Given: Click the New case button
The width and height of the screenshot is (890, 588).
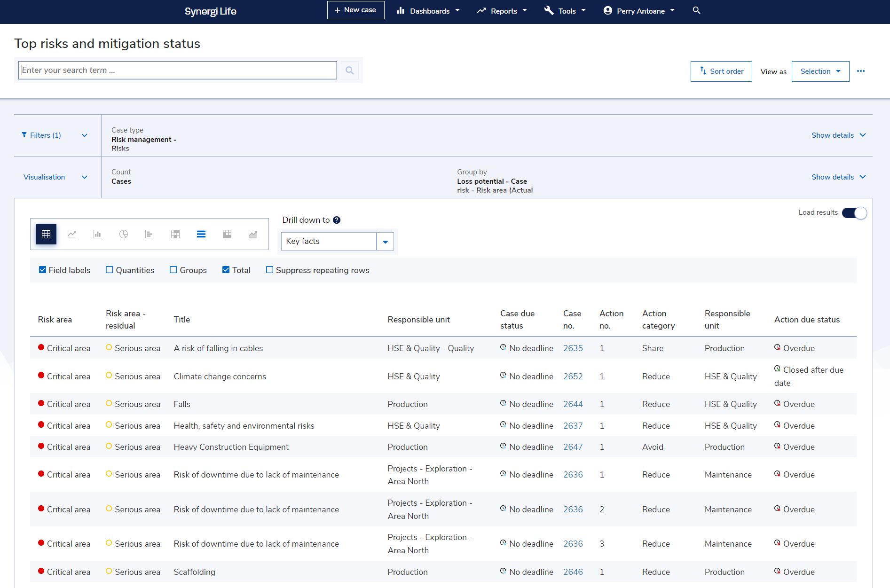Looking at the screenshot, I should (x=355, y=9).
